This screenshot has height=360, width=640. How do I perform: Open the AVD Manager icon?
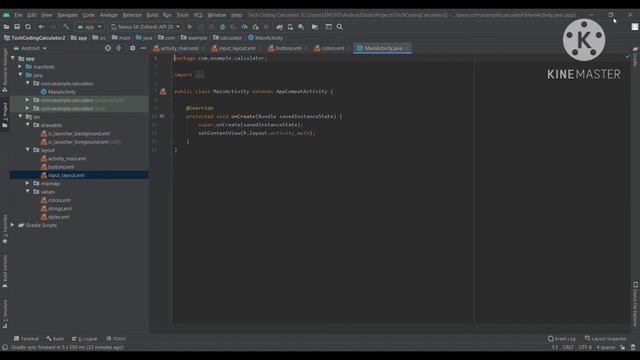290,27
